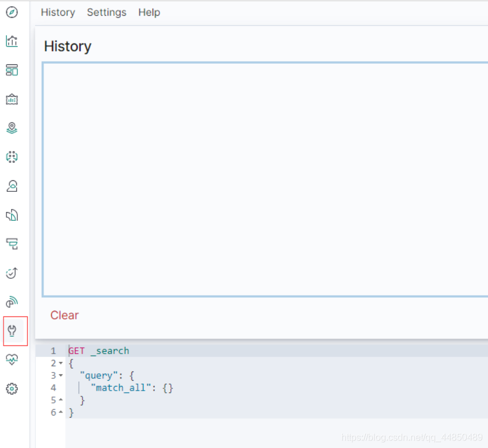Open the Help menu item
Viewport: 488px width, 448px height.
[x=149, y=12]
